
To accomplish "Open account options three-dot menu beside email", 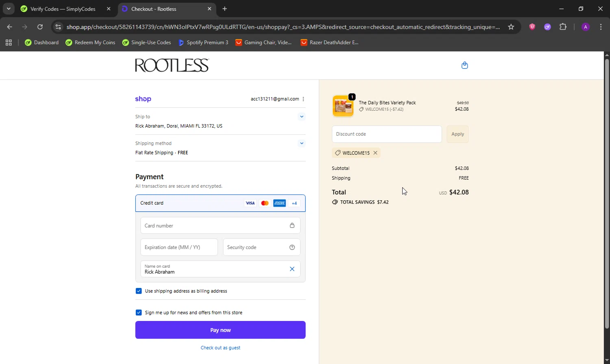I will [303, 99].
